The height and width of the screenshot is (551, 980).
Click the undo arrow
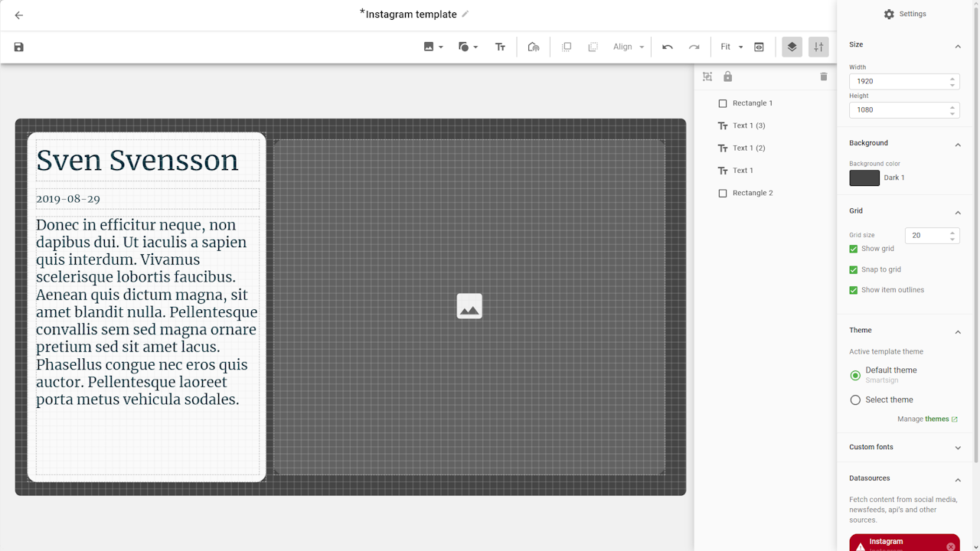668,47
